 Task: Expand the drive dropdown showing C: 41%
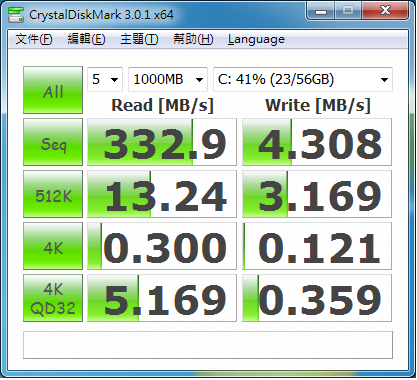(x=303, y=79)
